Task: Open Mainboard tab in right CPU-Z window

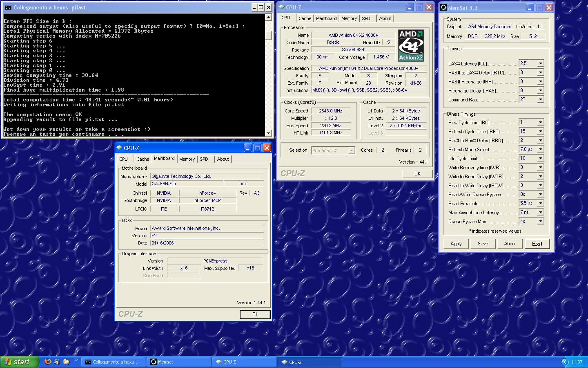Action: point(326,18)
